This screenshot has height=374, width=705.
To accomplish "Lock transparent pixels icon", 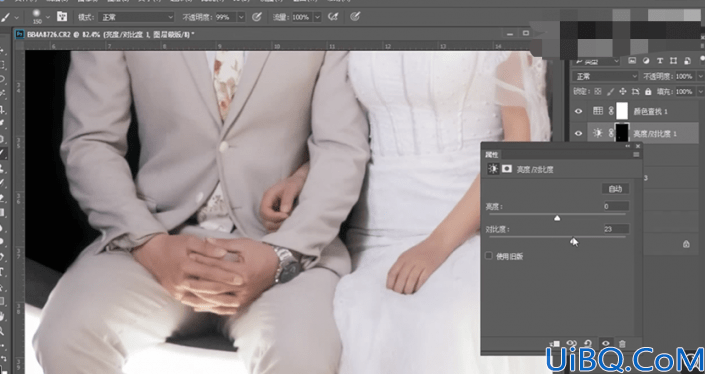I will pos(598,91).
